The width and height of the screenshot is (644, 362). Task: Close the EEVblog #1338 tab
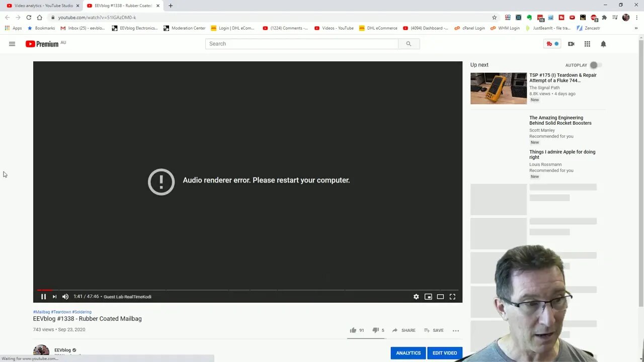click(158, 6)
